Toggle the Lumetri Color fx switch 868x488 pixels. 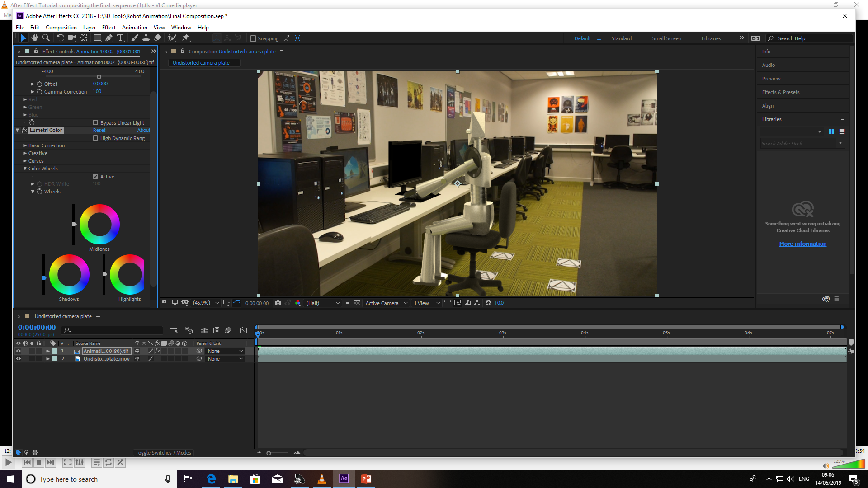click(24, 130)
